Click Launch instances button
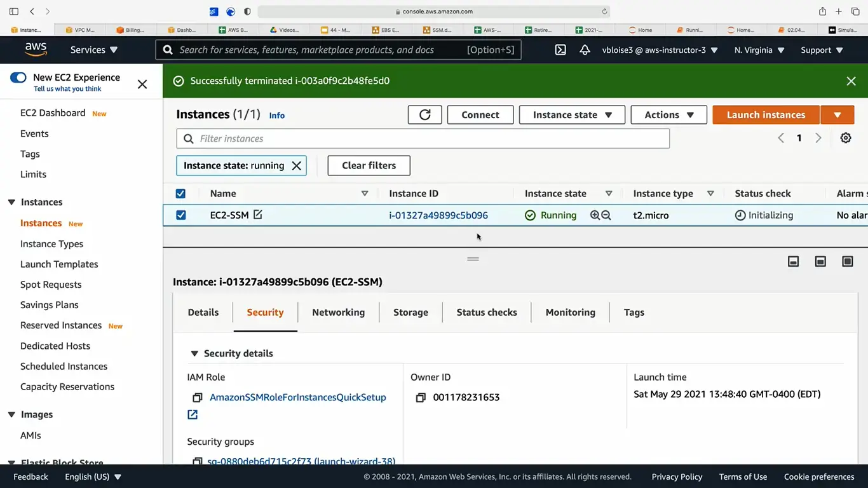The image size is (868, 488). point(766,115)
